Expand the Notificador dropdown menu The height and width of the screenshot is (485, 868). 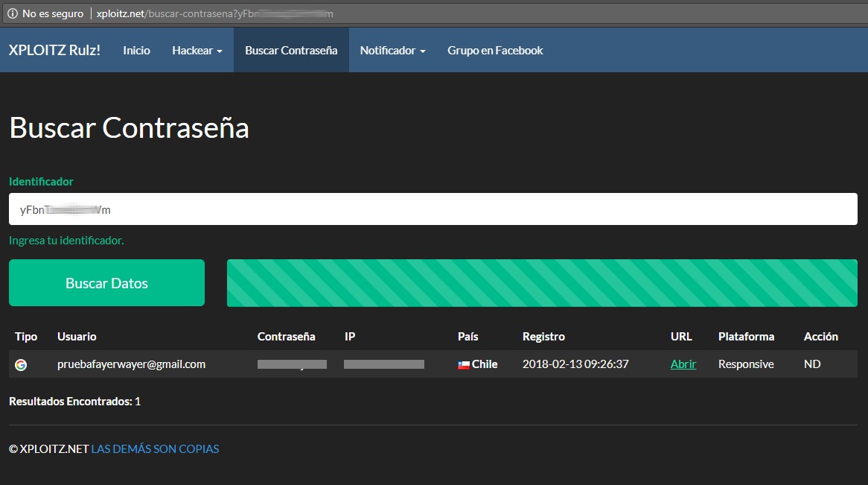pos(392,51)
